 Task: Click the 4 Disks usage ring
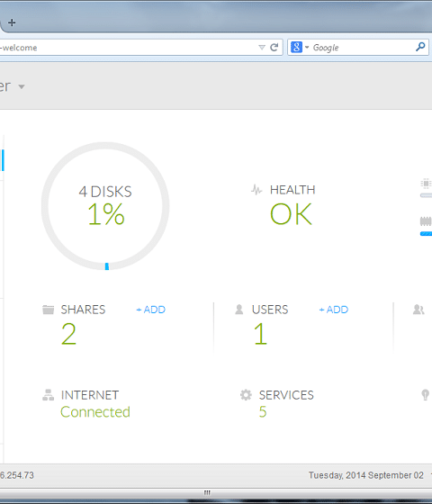click(105, 206)
